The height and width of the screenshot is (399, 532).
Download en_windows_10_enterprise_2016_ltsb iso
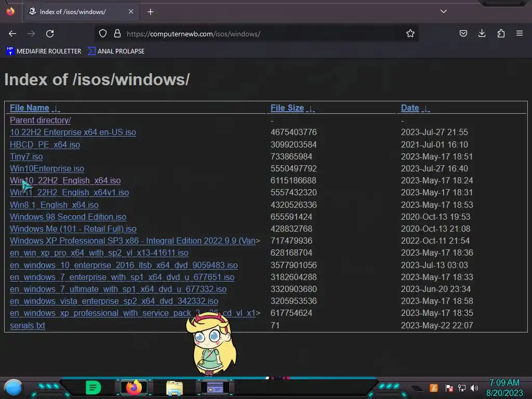(124, 265)
